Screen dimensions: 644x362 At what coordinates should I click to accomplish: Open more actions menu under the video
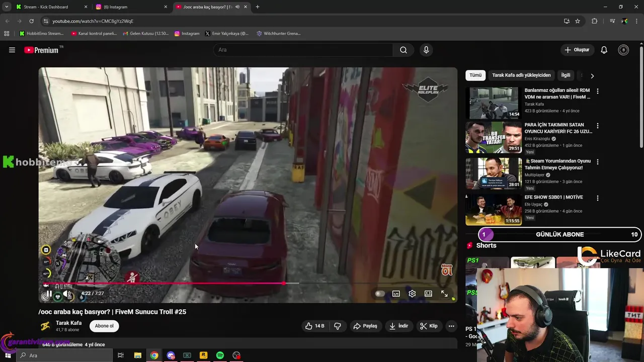(451, 326)
